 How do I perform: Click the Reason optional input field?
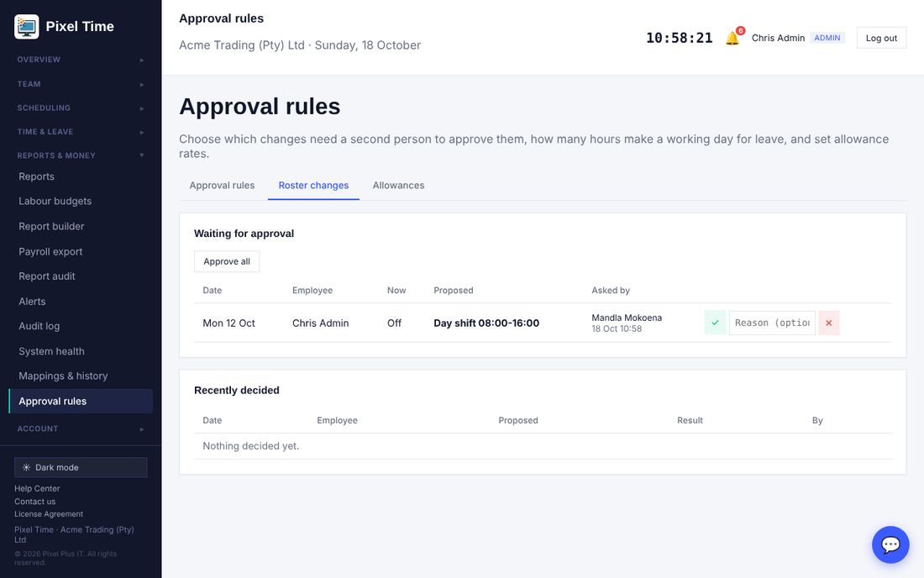point(772,323)
